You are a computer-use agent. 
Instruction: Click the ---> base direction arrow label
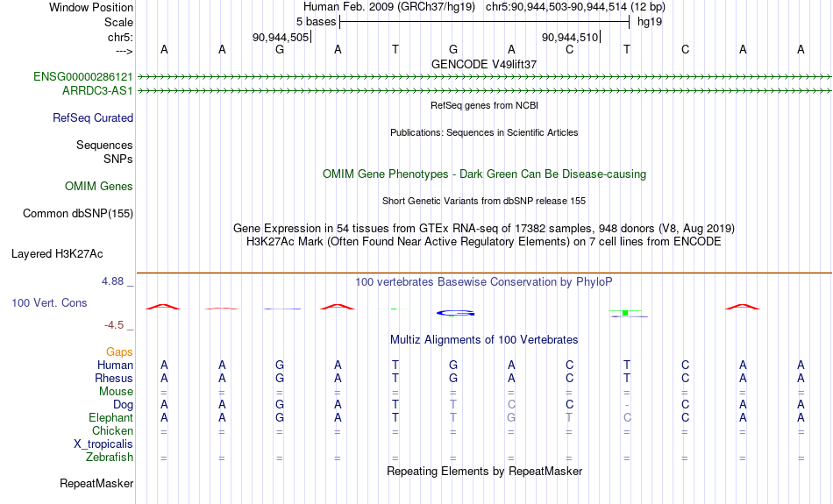click(x=125, y=51)
